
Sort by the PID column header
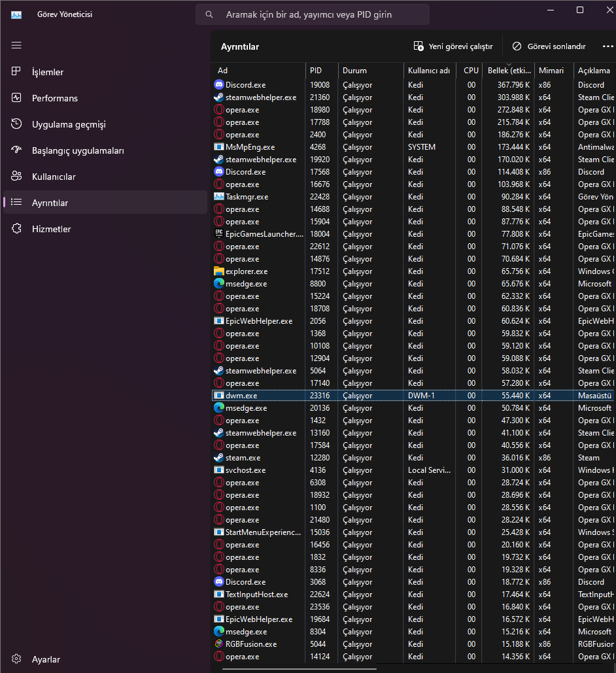coord(322,71)
